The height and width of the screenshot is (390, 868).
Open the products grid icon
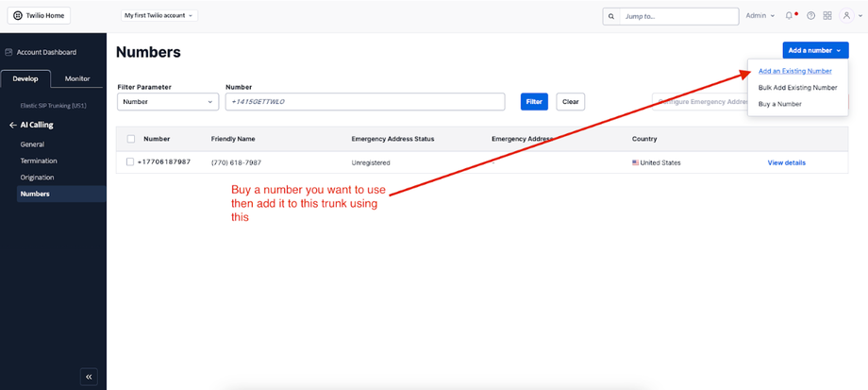[827, 16]
